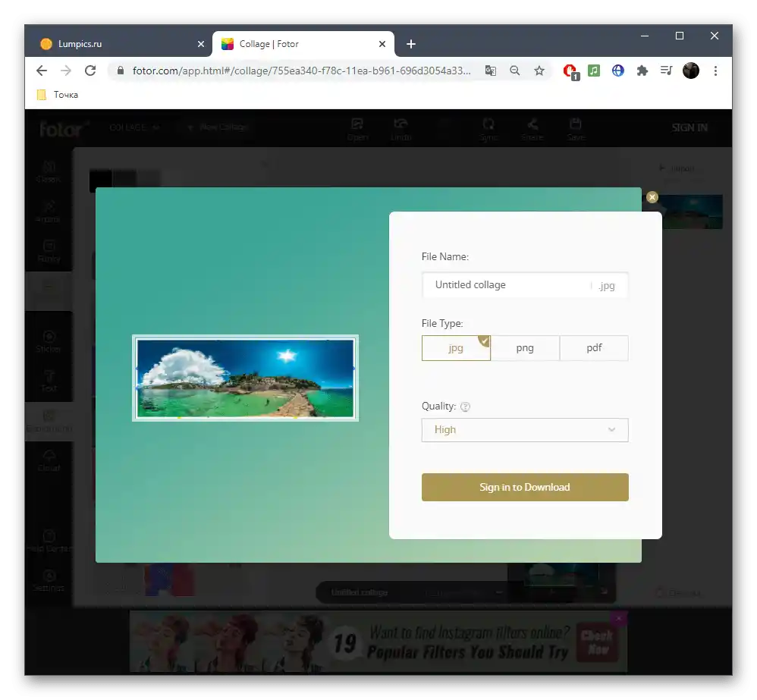The height and width of the screenshot is (700, 757).
Task: Open the Chrome profile avatar
Action: tap(691, 71)
